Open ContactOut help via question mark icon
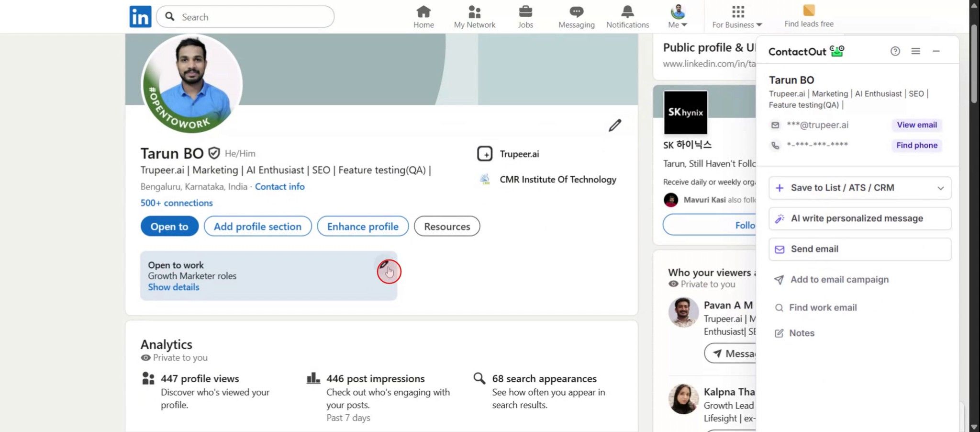The image size is (980, 432). click(x=894, y=51)
